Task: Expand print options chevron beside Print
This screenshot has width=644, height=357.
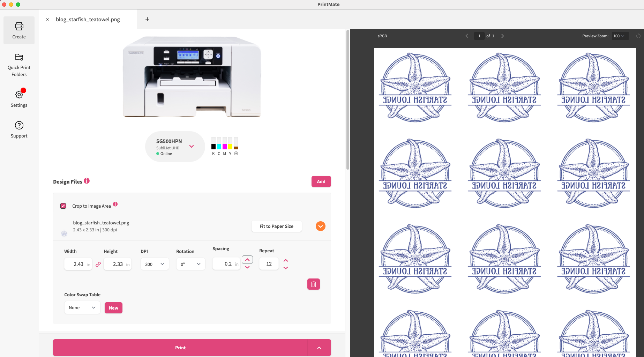Action: pyautogui.click(x=319, y=348)
